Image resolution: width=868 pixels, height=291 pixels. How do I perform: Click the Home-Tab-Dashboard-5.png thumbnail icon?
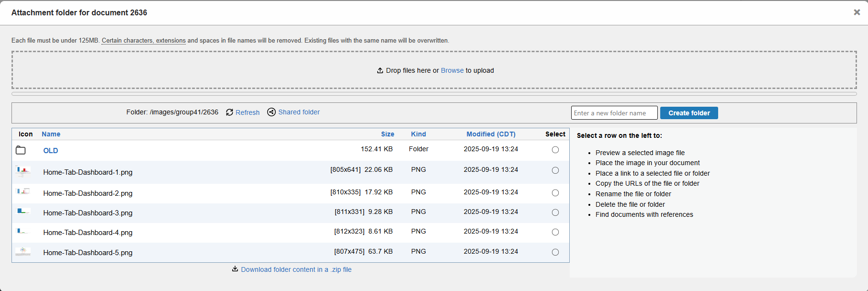click(x=23, y=252)
